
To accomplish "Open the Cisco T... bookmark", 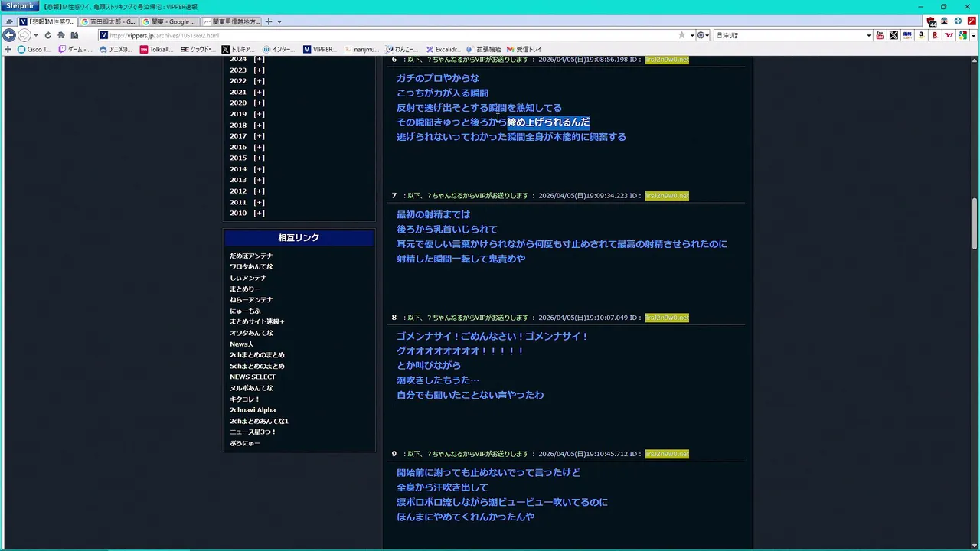I will [34, 49].
